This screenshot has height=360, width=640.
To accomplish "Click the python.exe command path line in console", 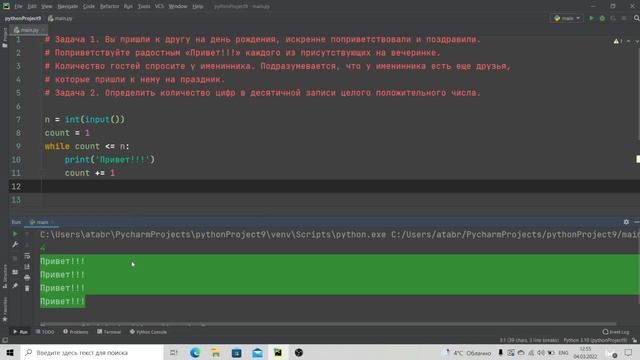I will point(340,234).
